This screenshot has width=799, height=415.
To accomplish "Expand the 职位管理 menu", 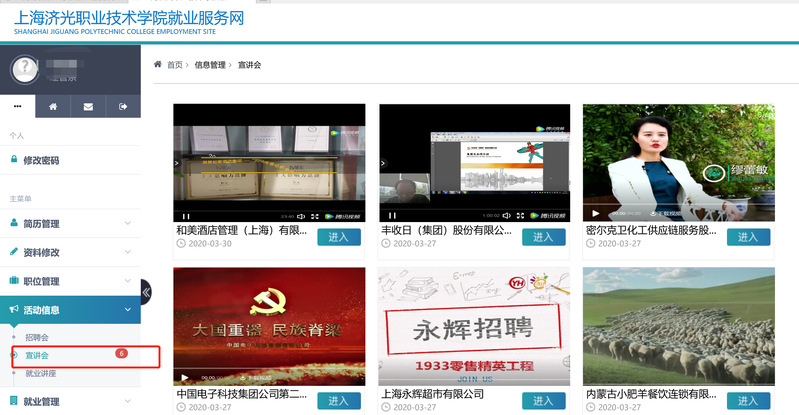I will pyautogui.click(x=70, y=282).
